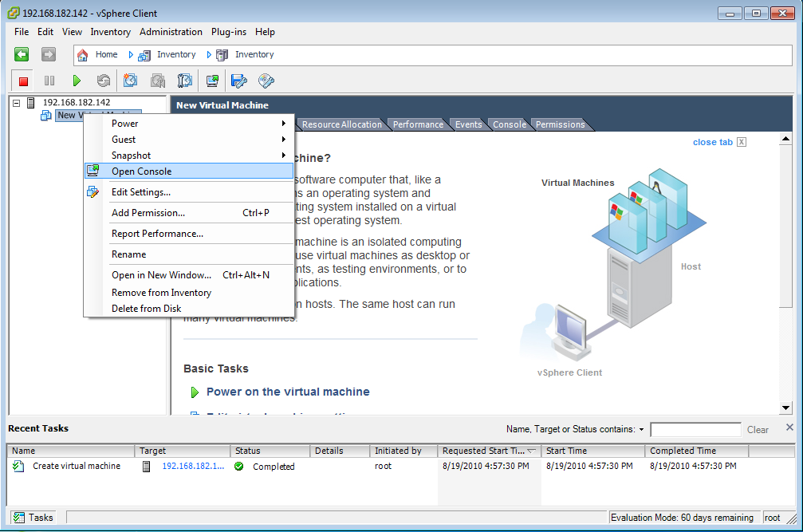
Task: Click the target host icon in task row
Action: tap(147, 467)
